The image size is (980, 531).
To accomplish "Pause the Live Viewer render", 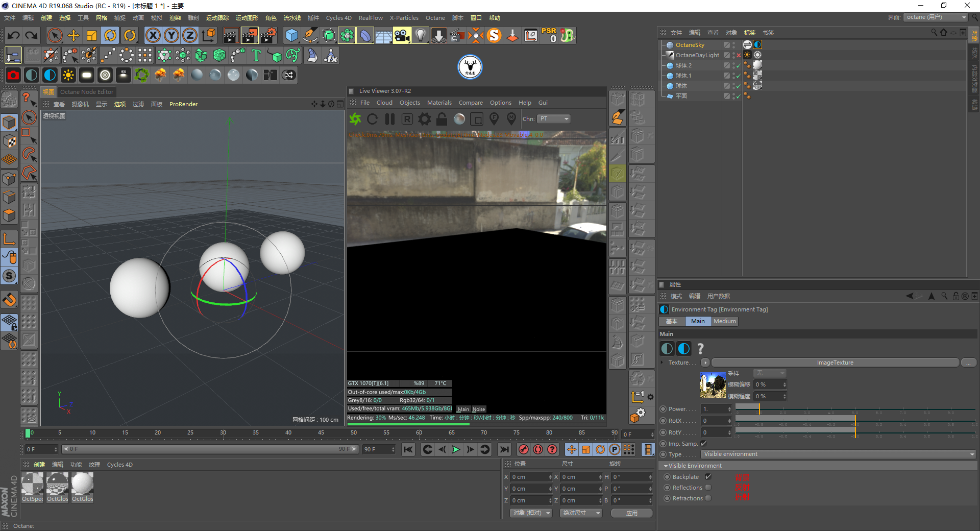I will [390, 119].
